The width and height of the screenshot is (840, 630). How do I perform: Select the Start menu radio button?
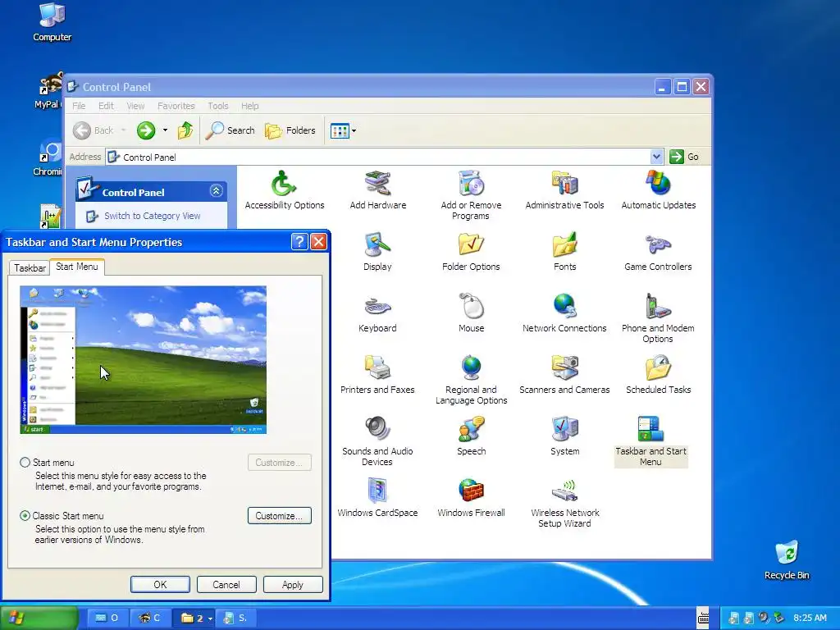(25, 463)
